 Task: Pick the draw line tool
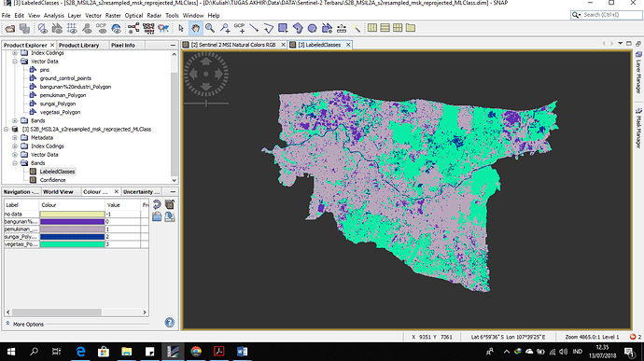(254, 28)
